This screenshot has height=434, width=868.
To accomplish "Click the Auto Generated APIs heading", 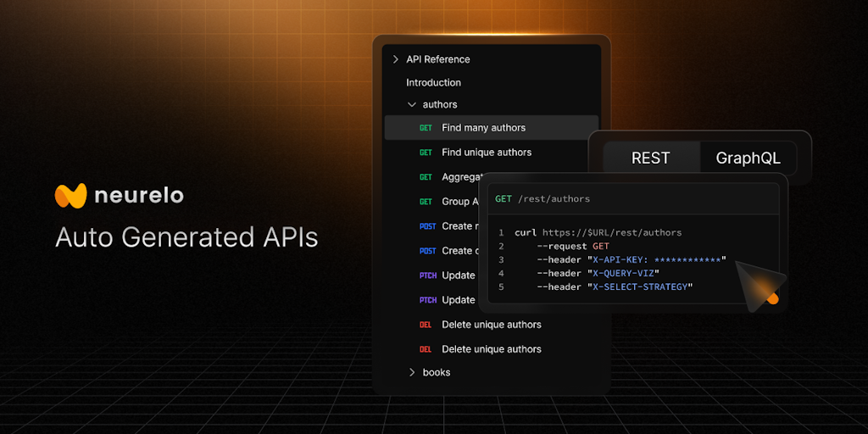I will 186,237.
